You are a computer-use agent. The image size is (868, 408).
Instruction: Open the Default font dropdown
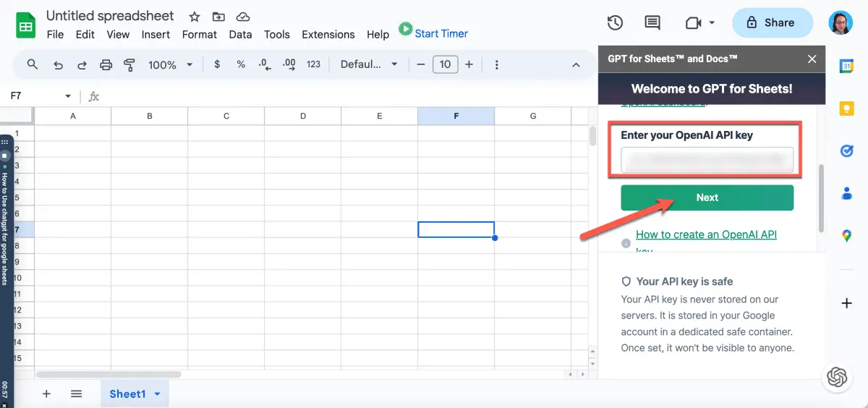click(370, 64)
